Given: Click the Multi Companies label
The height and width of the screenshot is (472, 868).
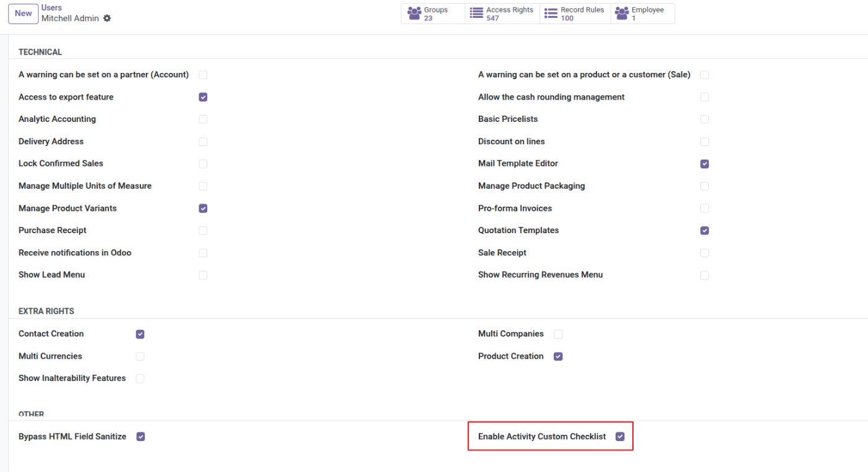Looking at the screenshot, I should [x=511, y=334].
